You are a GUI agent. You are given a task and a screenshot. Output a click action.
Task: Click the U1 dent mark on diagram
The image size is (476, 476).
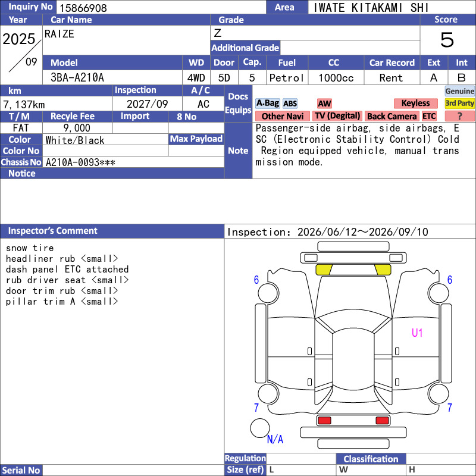(417, 333)
